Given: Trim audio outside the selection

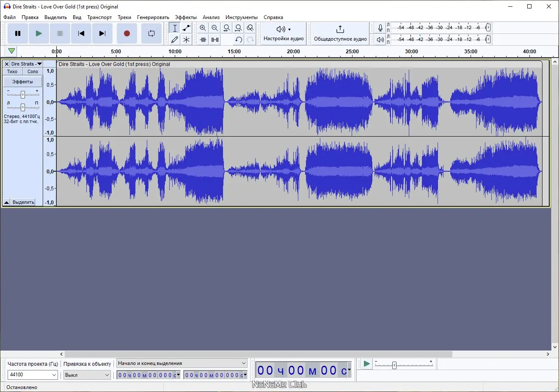Looking at the screenshot, I should (x=203, y=39).
